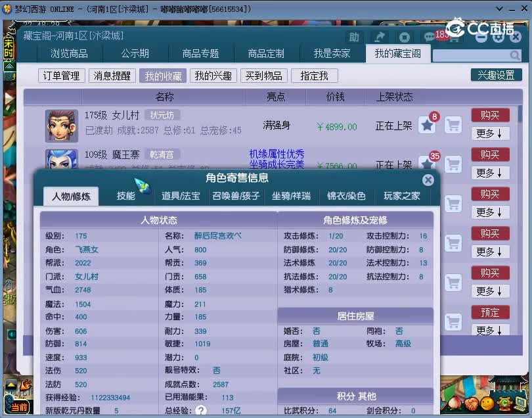The image size is (532, 418).
Task: Open 指定我 sub-tab
Action: [315, 76]
